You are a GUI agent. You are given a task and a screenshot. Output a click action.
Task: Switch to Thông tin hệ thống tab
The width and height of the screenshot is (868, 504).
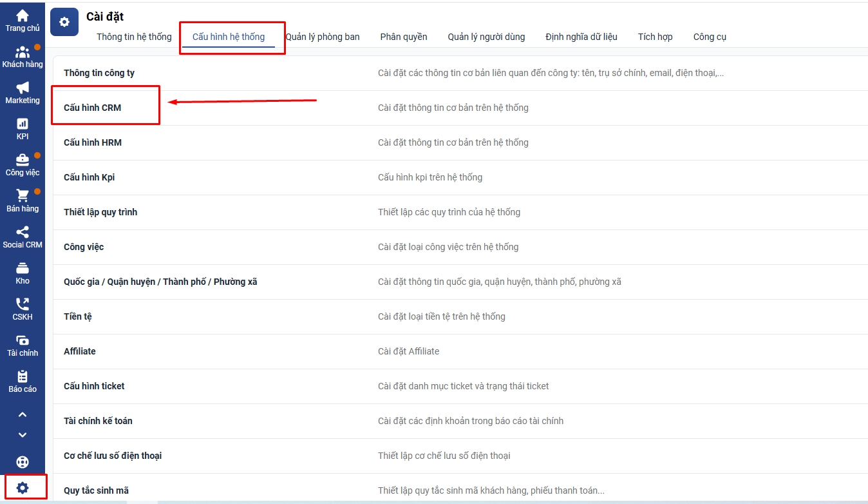[x=134, y=37]
